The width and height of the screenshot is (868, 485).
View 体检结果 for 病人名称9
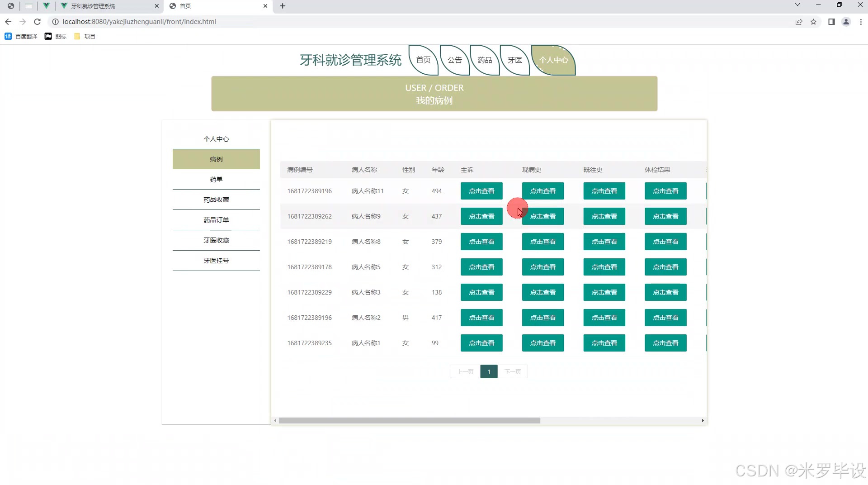coord(665,216)
